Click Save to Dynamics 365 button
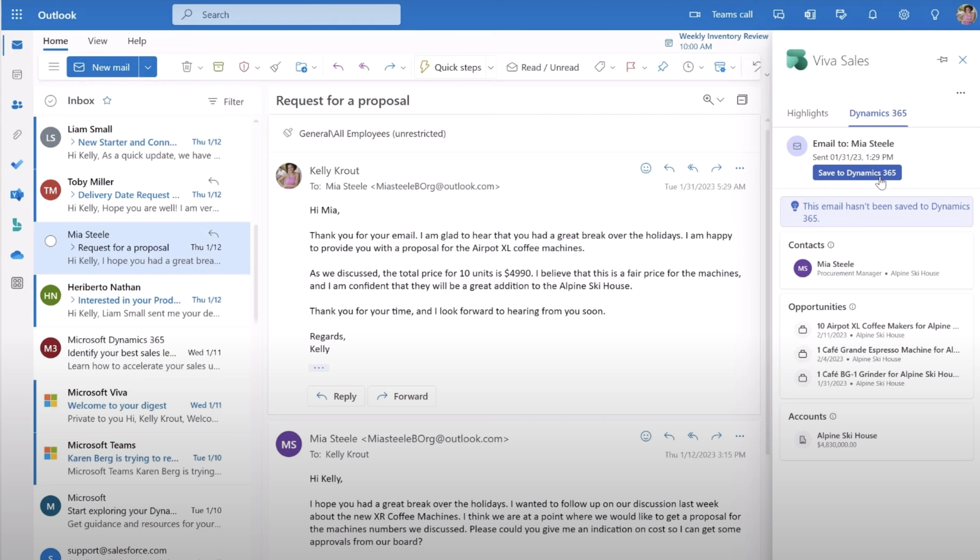This screenshot has width=980, height=560. (857, 173)
